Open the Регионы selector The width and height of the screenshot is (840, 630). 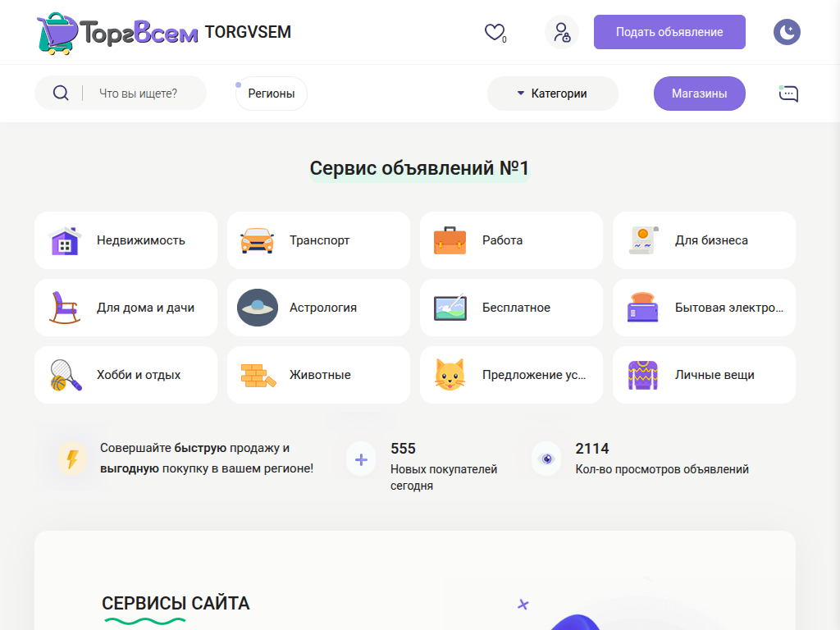click(271, 93)
